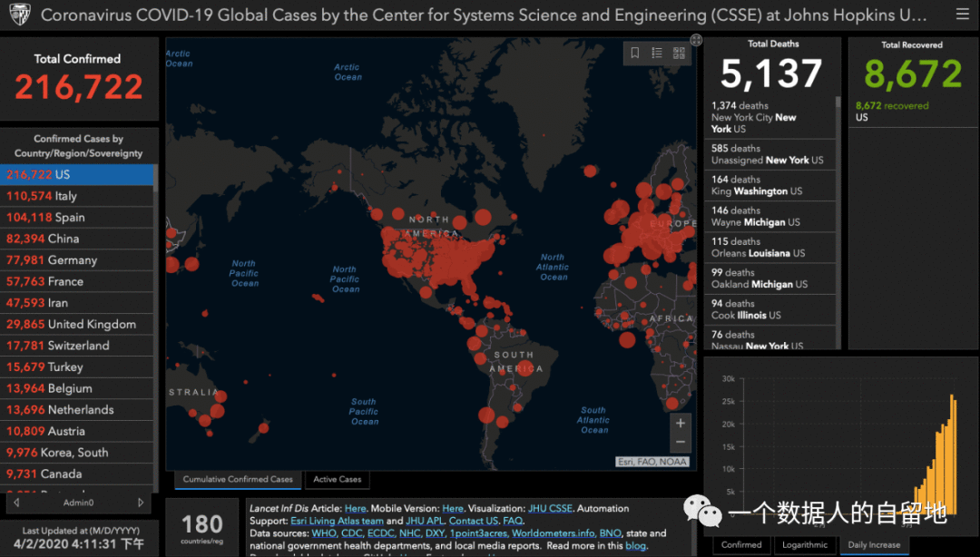Screen dimensions: 980x557
Task: Zoom out on map with minus button
Action: click(x=681, y=443)
